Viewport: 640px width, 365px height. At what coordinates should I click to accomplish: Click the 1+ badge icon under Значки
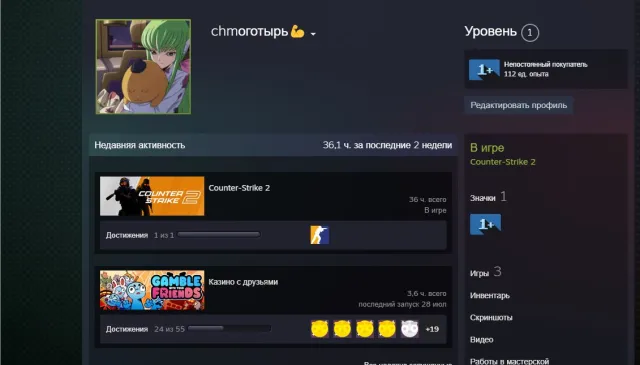click(x=485, y=224)
